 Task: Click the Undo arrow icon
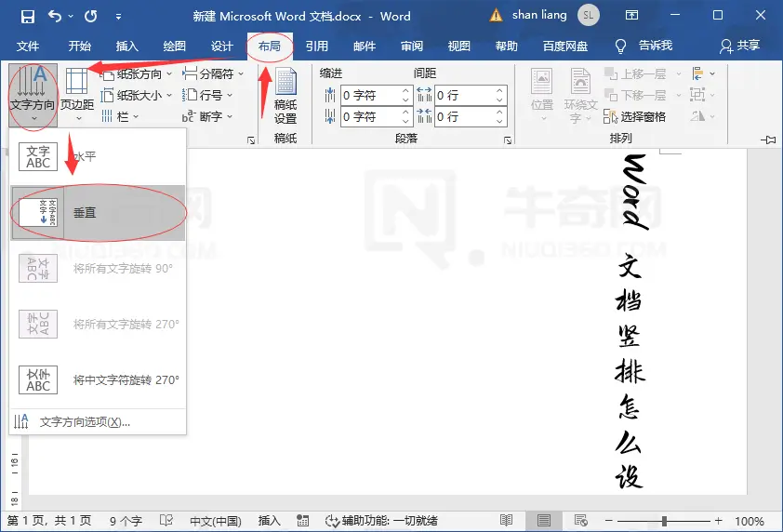point(55,17)
